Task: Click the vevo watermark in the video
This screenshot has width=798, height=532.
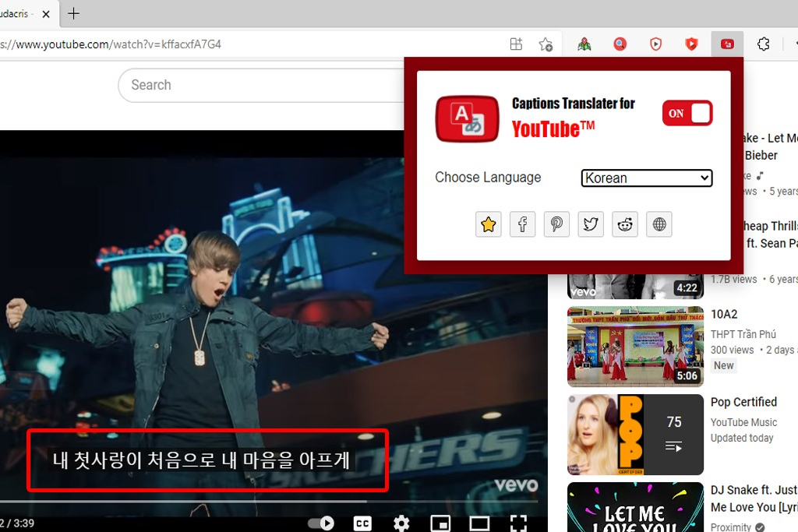Action: (516, 485)
